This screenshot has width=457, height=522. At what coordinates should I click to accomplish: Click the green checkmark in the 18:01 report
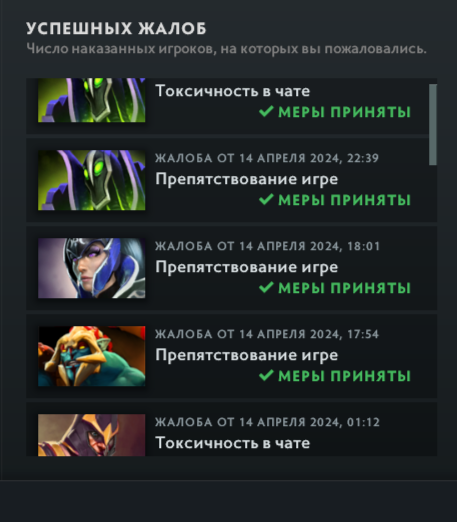coord(266,287)
